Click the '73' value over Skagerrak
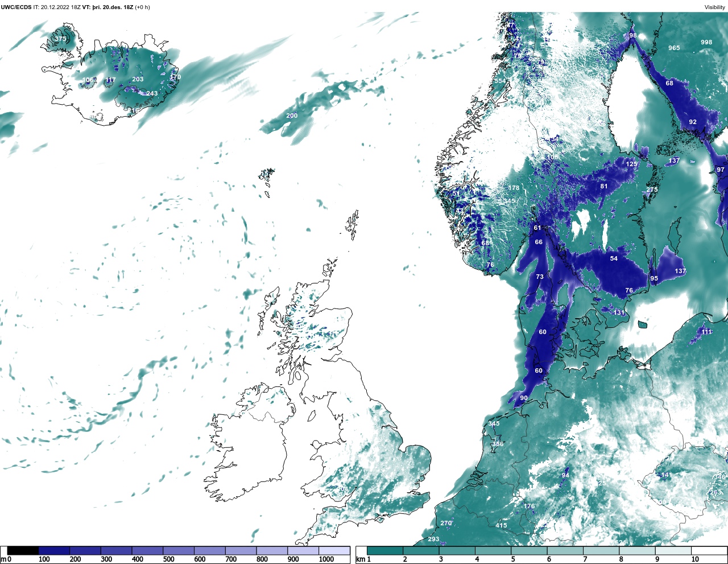Screen dimensions: 728x564 pos(540,277)
